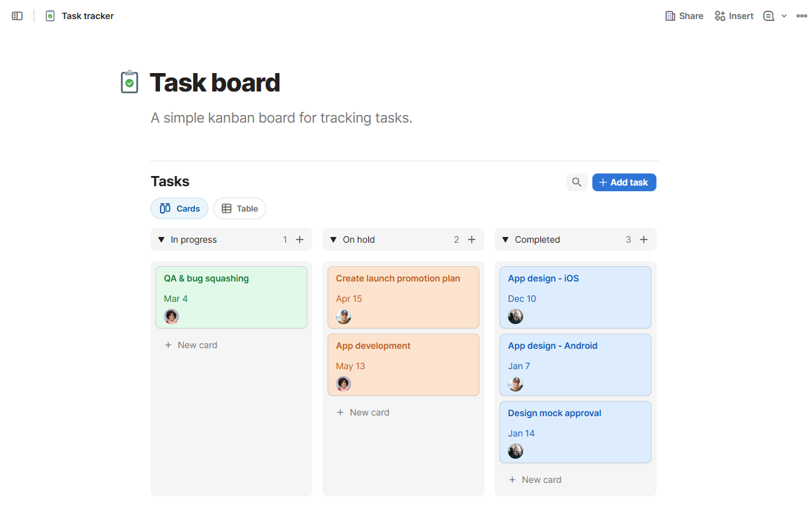Open search with the magnifier icon

pyautogui.click(x=576, y=182)
